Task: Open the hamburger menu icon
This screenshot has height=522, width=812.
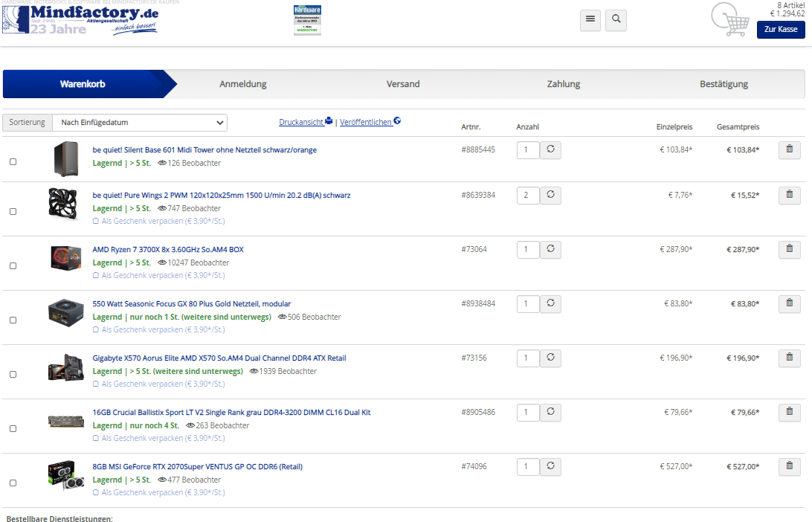Action: (x=590, y=20)
